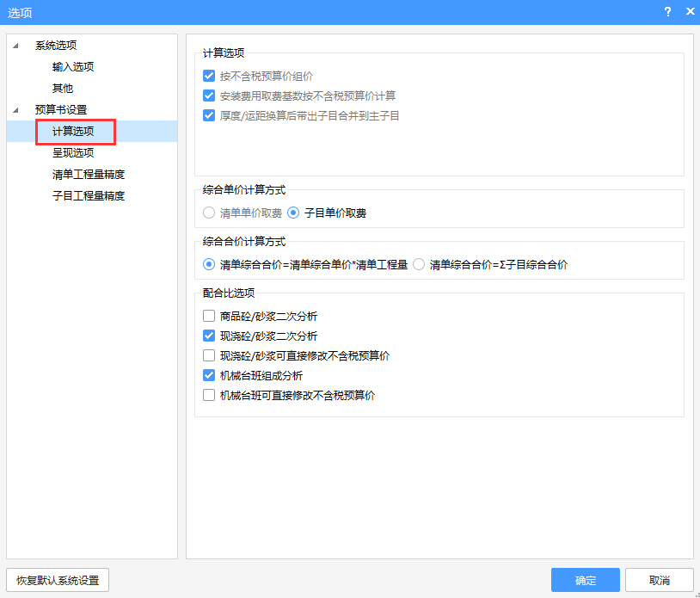Image resolution: width=700 pixels, height=598 pixels.
Task: Collapse the 预算书设置 tree node
Action: coord(15,110)
